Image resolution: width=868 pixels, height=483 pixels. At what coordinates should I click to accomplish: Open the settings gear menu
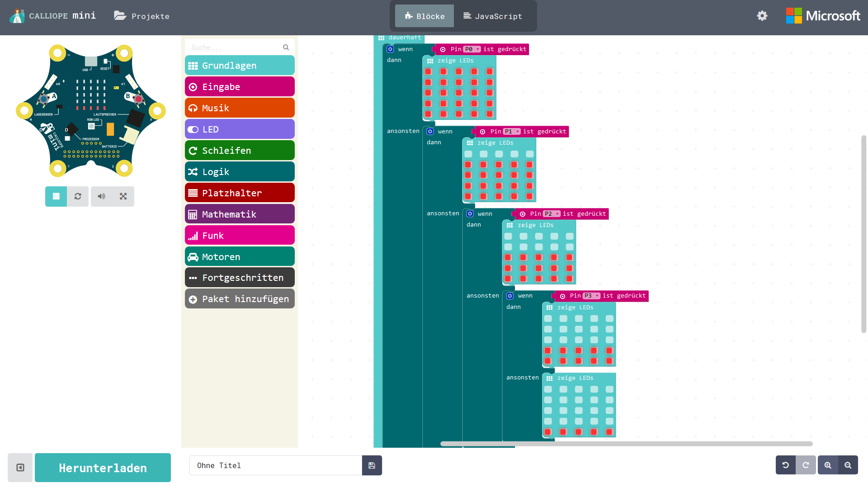tap(762, 16)
